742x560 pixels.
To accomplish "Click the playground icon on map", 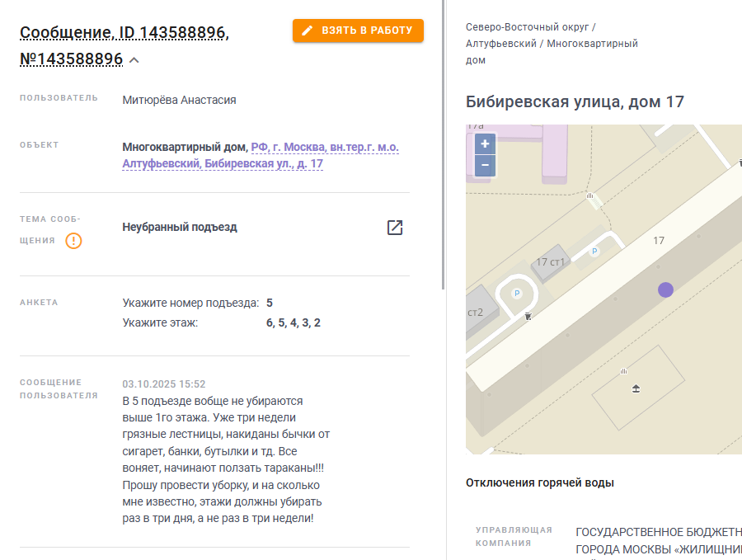I will click(x=636, y=388).
